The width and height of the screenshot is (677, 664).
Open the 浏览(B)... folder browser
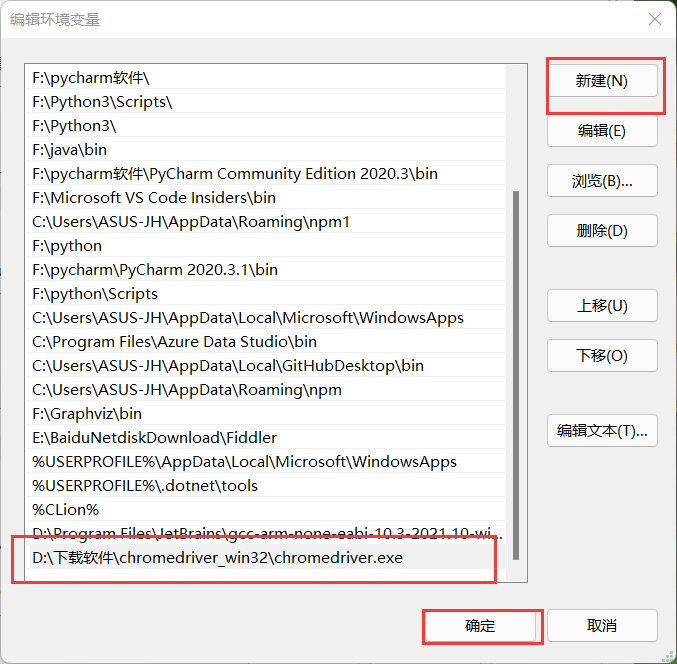click(602, 181)
